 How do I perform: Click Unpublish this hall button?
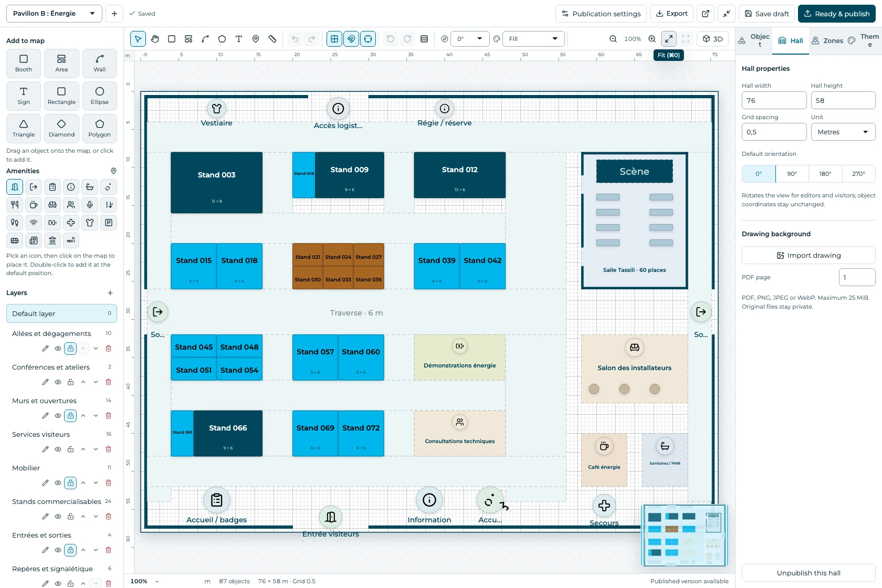[x=808, y=573]
